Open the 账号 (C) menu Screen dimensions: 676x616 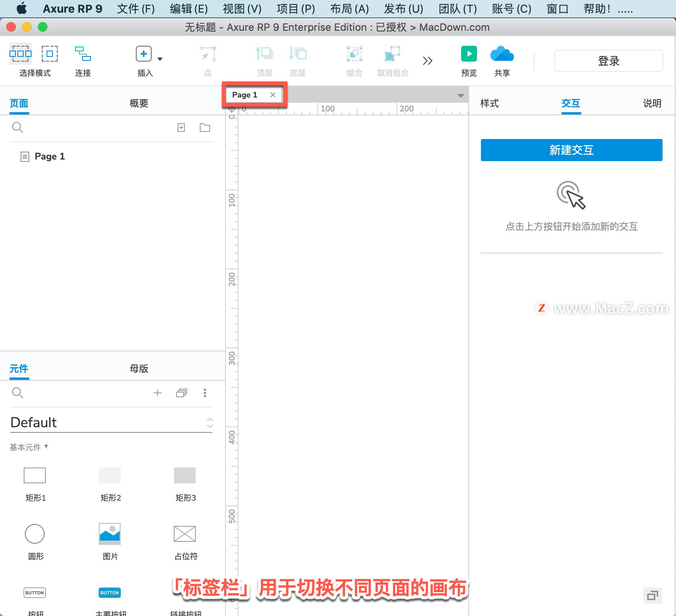click(x=512, y=9)
